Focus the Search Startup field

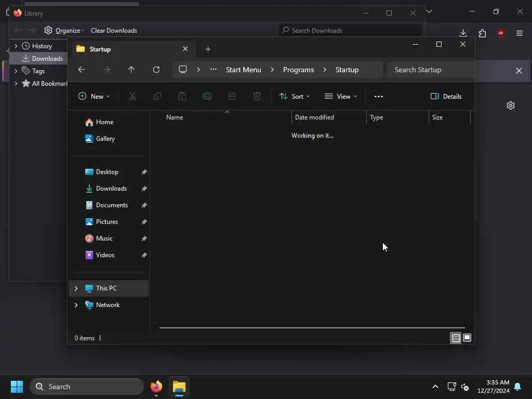pyautogui.click(x=430, y=70)
